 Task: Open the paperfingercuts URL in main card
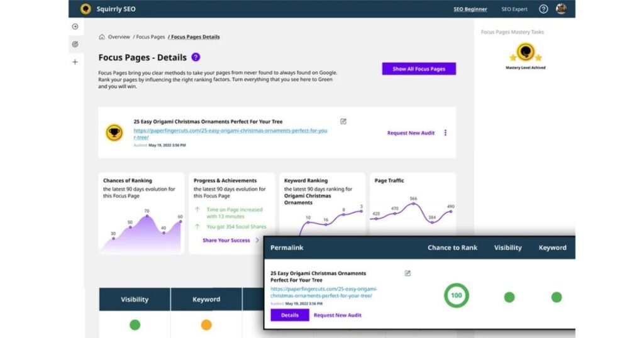click(x=230, y=134)
